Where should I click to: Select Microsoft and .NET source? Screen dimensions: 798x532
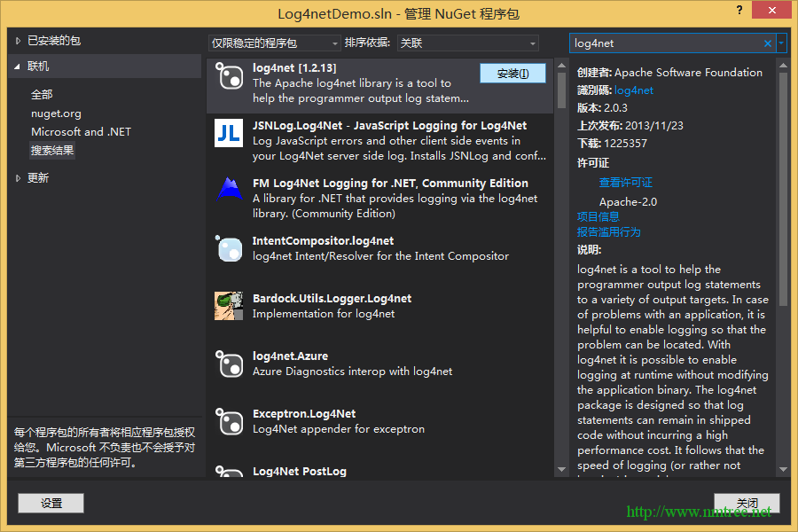point(81,132)
